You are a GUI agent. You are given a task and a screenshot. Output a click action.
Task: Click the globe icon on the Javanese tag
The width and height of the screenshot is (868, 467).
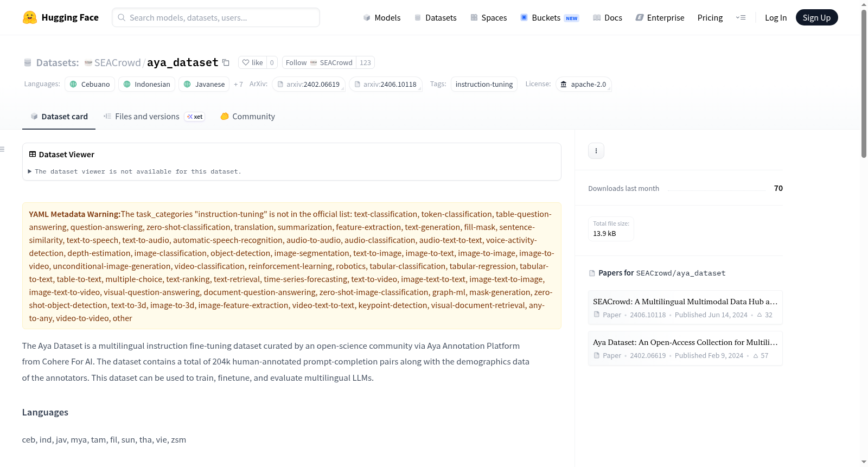coord(187,84)
